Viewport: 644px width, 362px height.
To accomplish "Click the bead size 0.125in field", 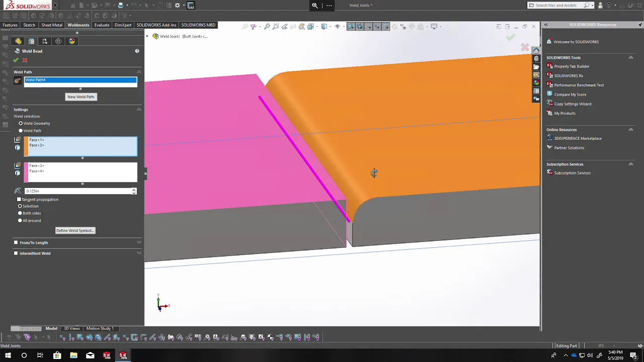I will (78, 191).
